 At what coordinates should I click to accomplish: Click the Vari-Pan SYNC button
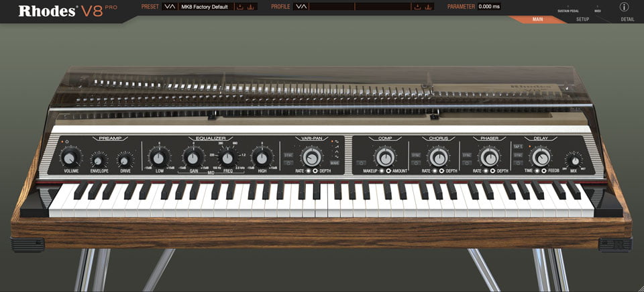(x=288, y=155)
